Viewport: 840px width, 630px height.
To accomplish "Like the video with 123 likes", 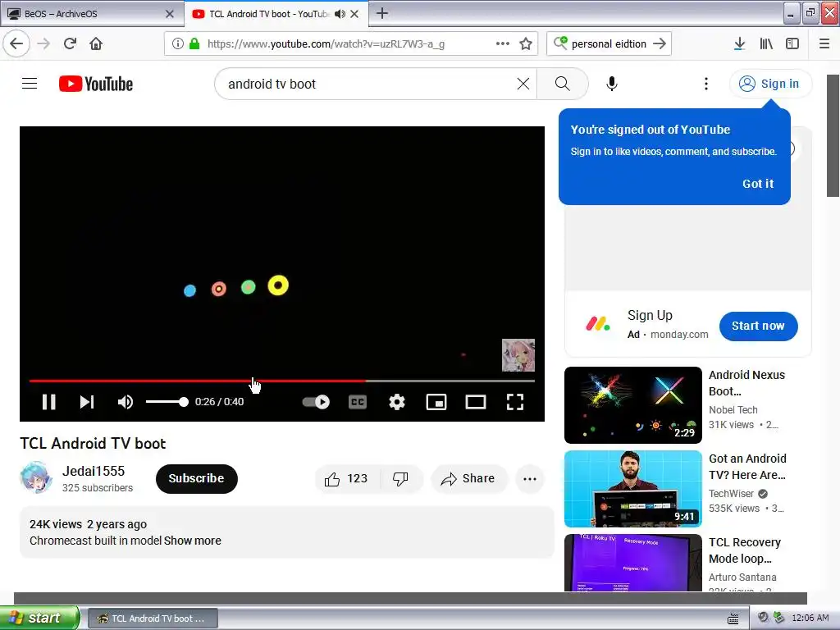I will coord(347,478).
